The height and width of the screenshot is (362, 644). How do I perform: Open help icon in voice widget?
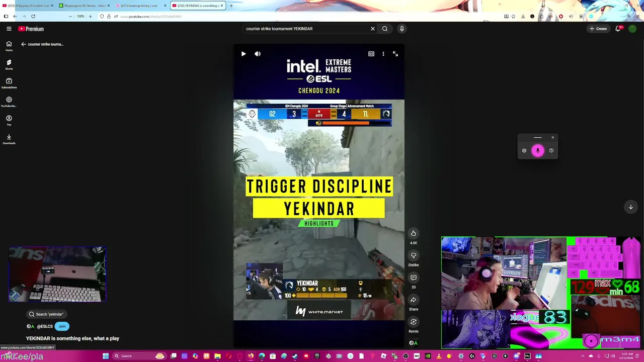point(551,150)
